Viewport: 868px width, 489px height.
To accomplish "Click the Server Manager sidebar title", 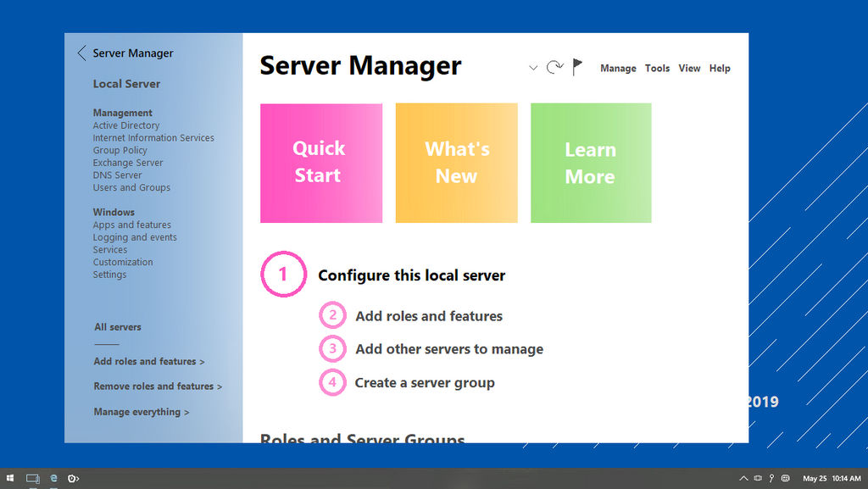I will [x=133, y=53].
